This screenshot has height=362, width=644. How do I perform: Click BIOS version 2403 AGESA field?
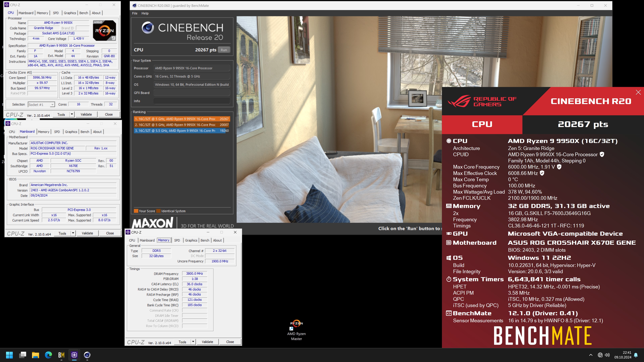[x=73, y=190]
